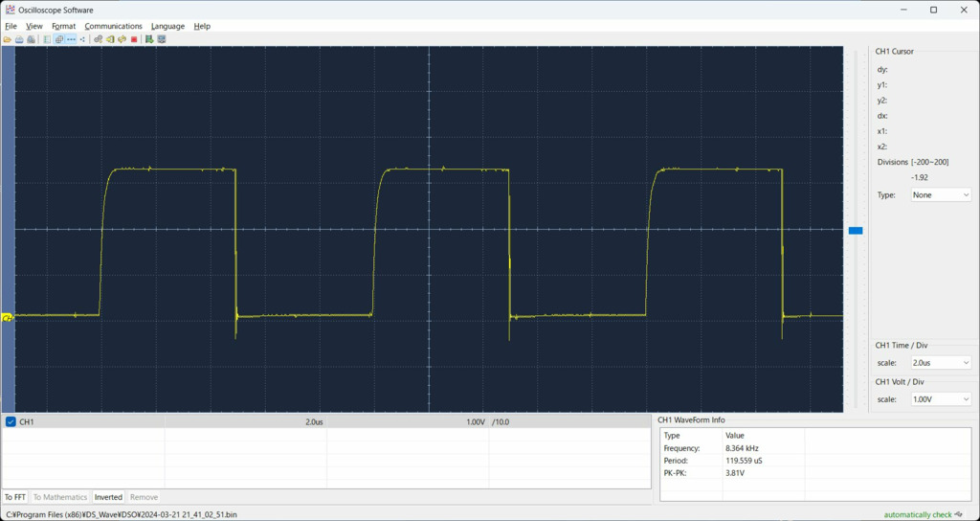Image resolution: width=980 pixels, height=521 pixels.
Task: Click the red stop acquisition icon
Action: 134,38
